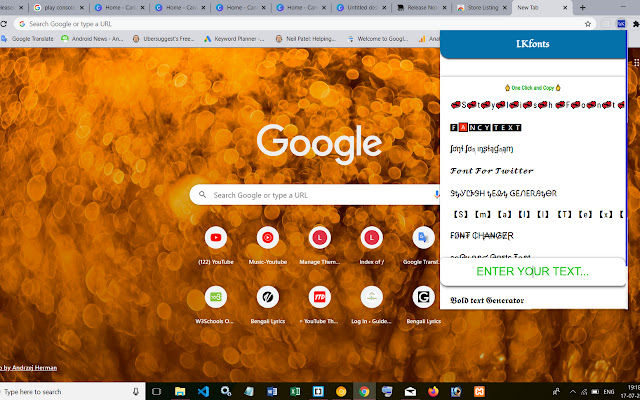Screen dimensions: 640x400
Task: Click the taskbar Cortana microphone icon
Action: (x=136, y=391)
